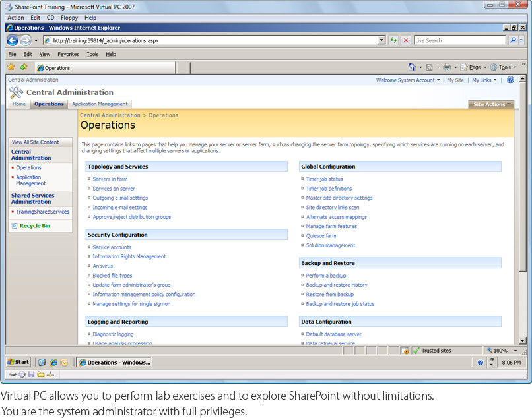Click the Feeds icon in the command bar
The height and width of the screenshot is (418, 532).
point(429,67)
